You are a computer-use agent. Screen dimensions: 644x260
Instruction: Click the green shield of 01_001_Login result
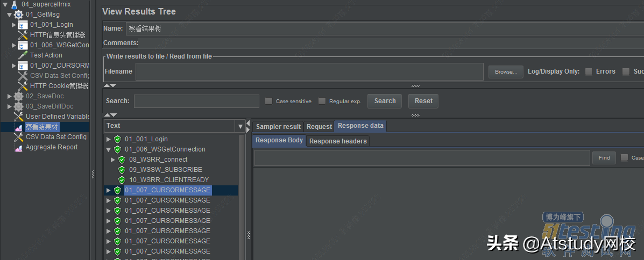tap(117, 140)
